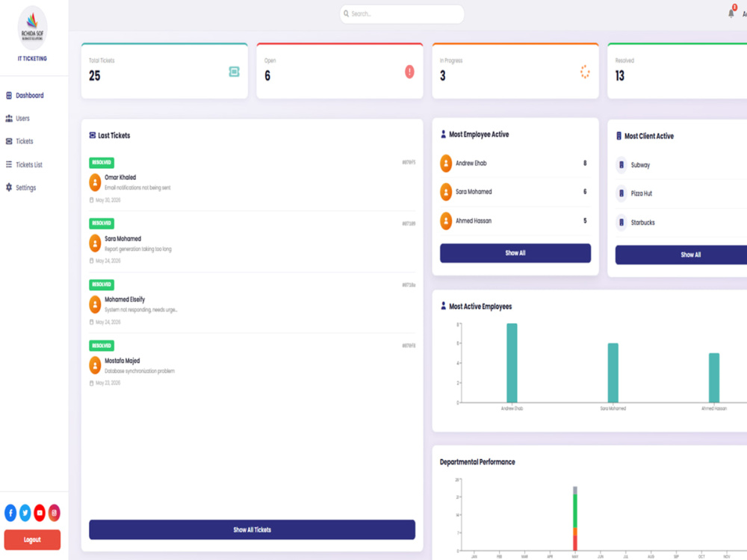This screenshot has height=560, width=747.
Task: Click Mostafa Majed's avatar icon
Action: click(95, 365)
